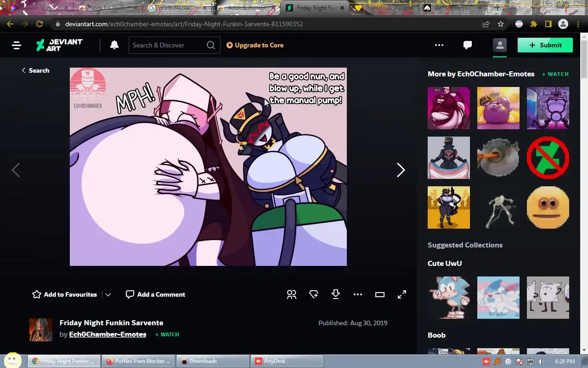Click browser back arrow
The height and width of the screenshot is (368, 588).
click(10, 24)
